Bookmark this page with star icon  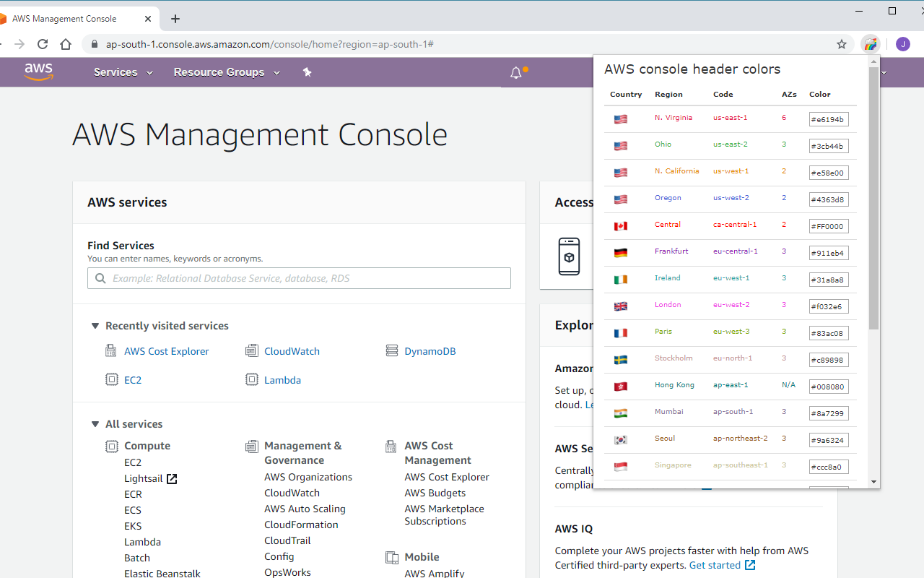click(842, 44)
